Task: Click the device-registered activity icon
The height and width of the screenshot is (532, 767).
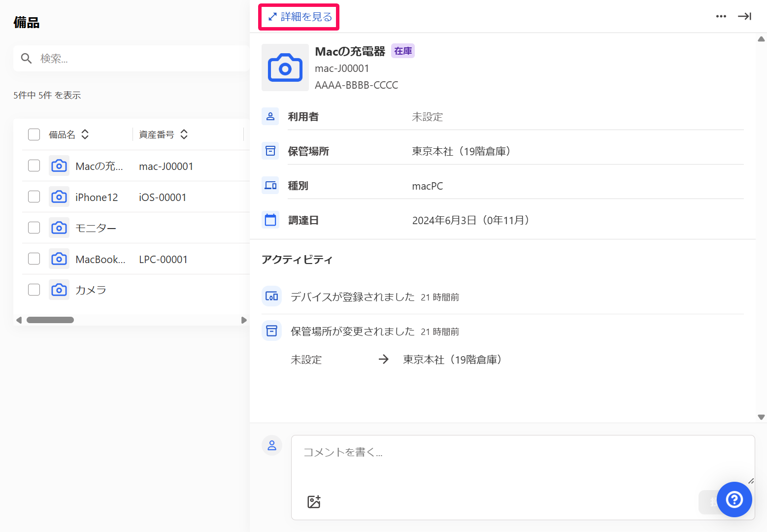Action: [271, 296]
